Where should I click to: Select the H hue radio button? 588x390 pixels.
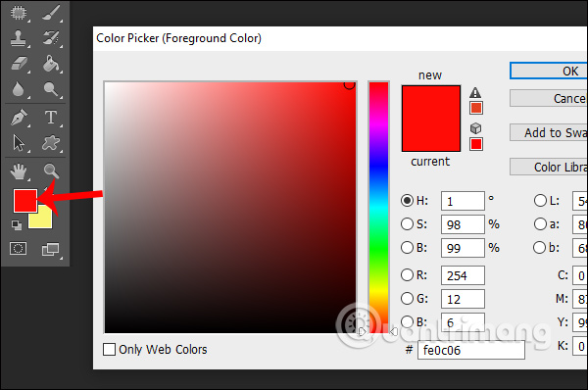pyautogui.click(x=407, y=201)
